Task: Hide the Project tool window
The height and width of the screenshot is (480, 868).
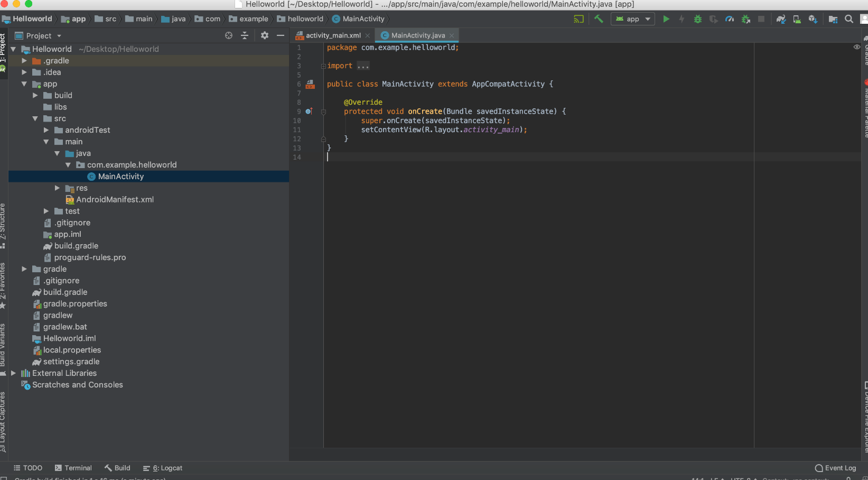Action: [281, 35]
